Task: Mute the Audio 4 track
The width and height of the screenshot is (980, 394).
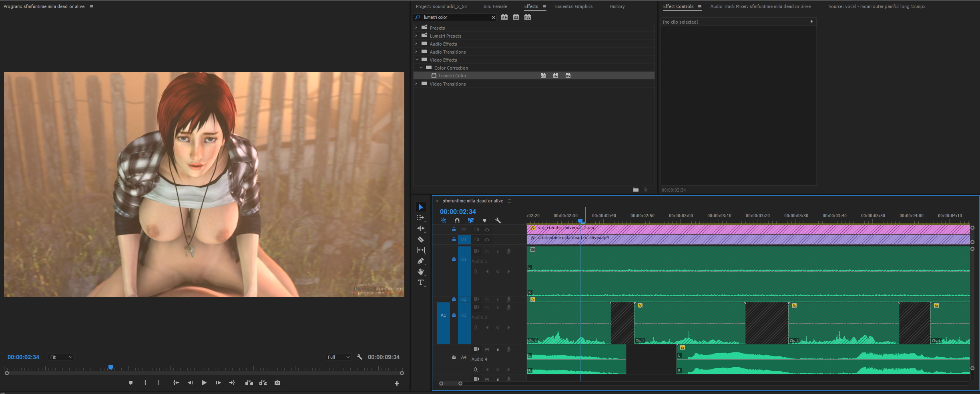Action: [487, 349]
